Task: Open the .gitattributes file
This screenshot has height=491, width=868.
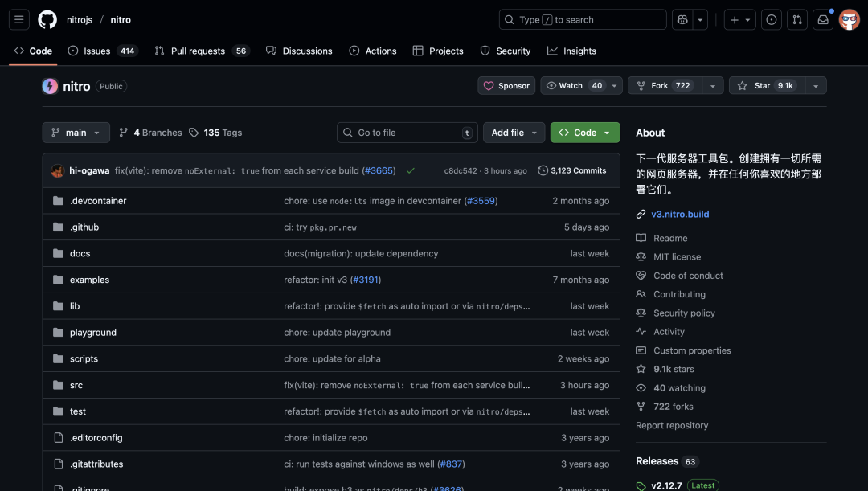Action: 96,464
